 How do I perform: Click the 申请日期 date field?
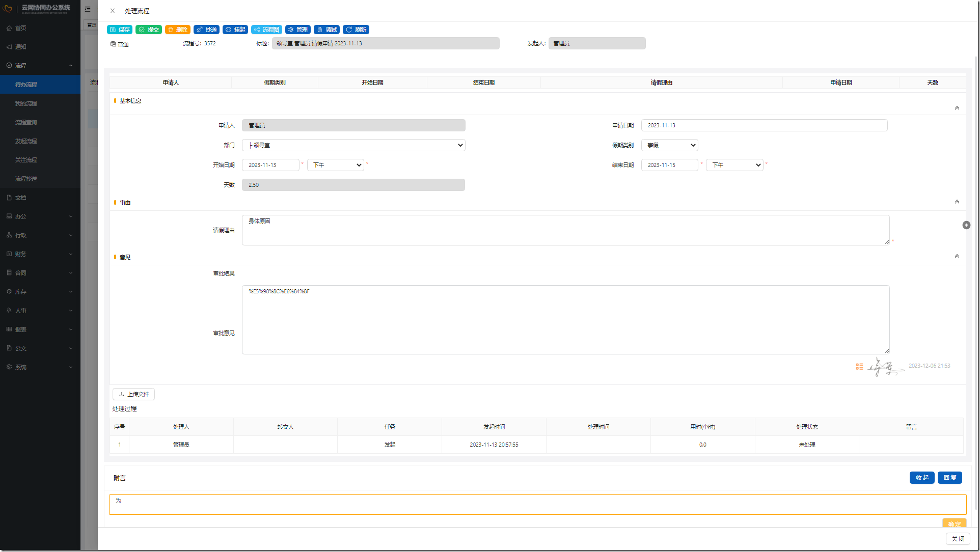pos(764,125)
